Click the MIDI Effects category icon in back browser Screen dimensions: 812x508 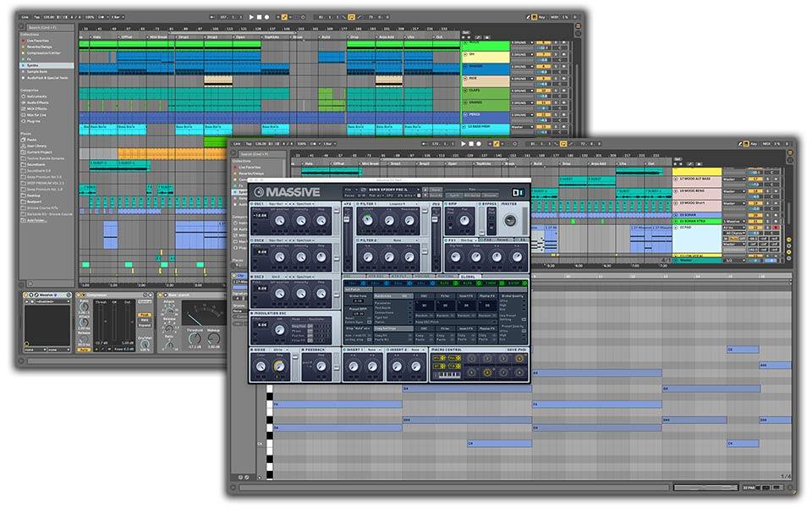[24, 109]
